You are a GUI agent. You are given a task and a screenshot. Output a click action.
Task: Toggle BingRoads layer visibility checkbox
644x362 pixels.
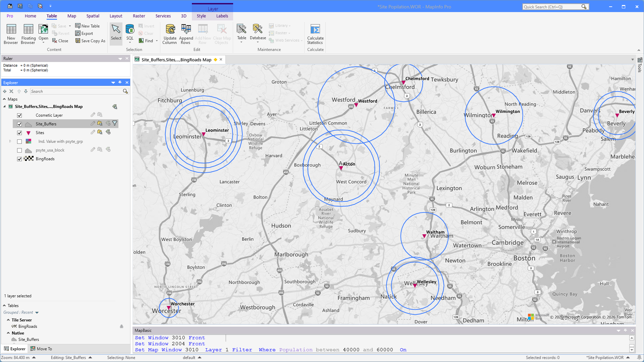click(19, 159)
